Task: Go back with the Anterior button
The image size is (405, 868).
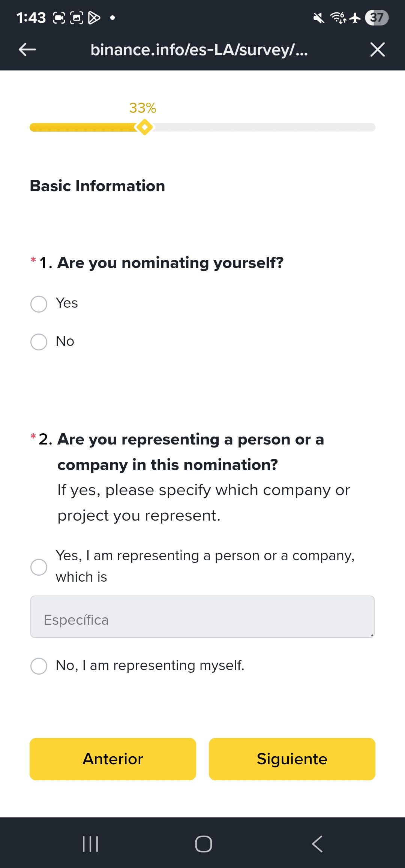Action: (x=113, y=759)
